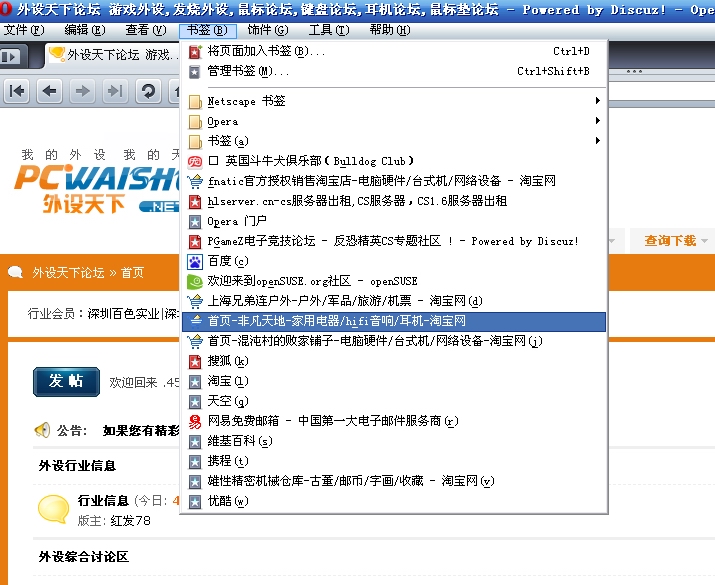Open the 維基百科(s) bookmark
The height and width of the screenshot is (585, 715).
pyautogui.click(x=394, y=441)
